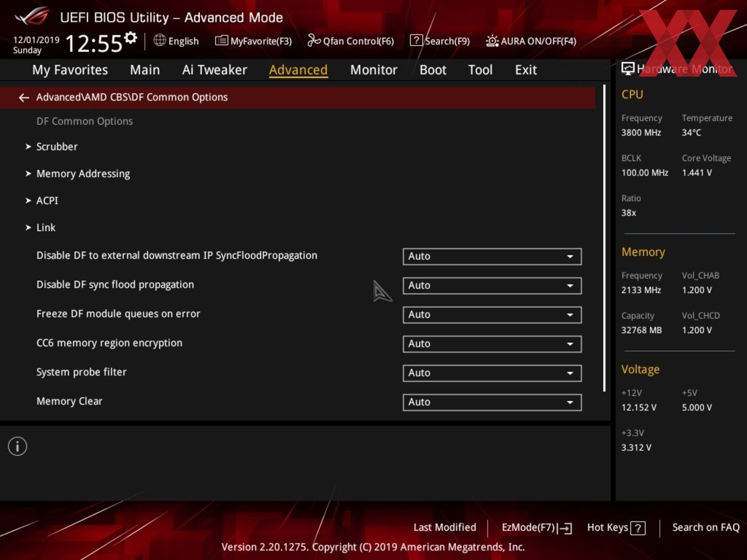Click the globe language icon
747x560 pixels.
click(159, 40)
